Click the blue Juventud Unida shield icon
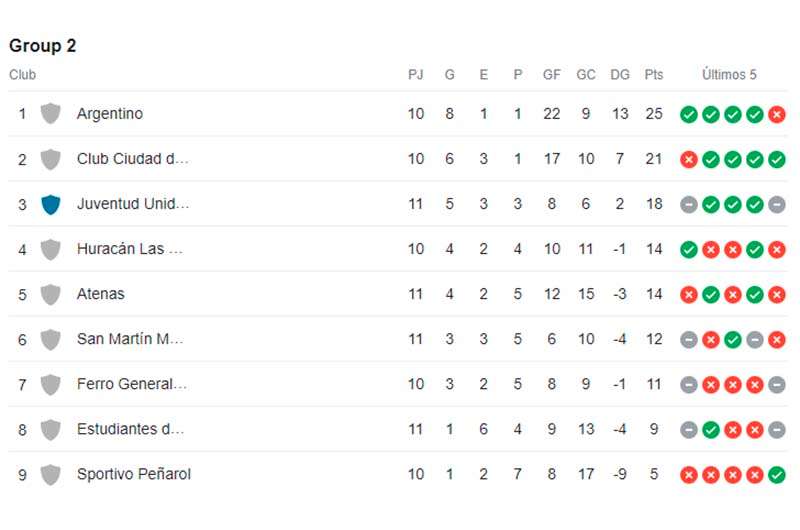The image size is (800, 530). pos(51,205)
